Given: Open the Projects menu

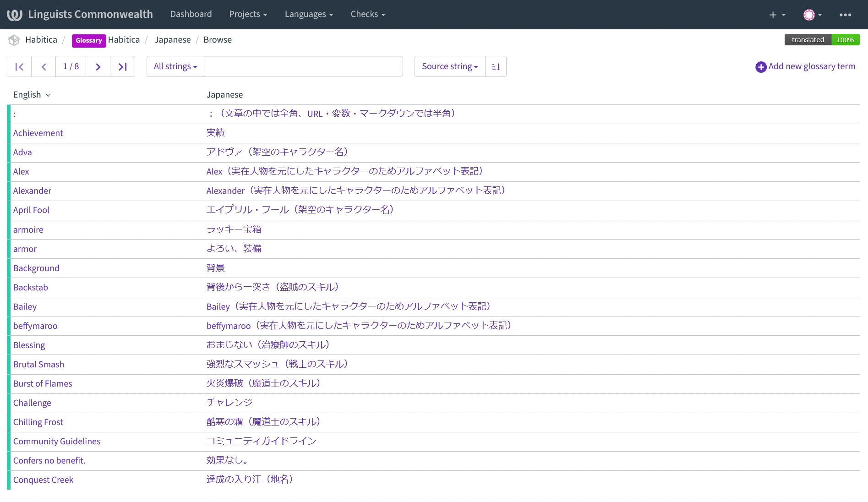Looking at the screenshot, I should coord(248,14).
